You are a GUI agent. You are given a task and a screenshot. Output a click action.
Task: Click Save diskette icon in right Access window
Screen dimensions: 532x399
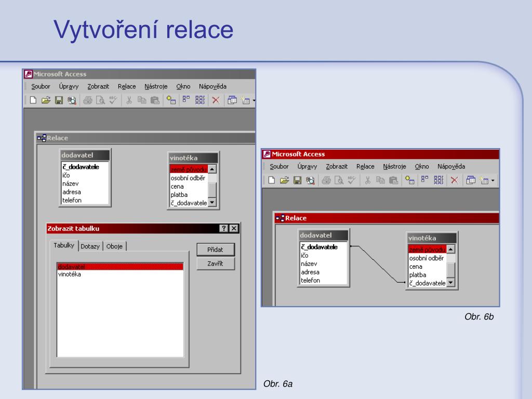pyautogui.click(x=297, y=180)
